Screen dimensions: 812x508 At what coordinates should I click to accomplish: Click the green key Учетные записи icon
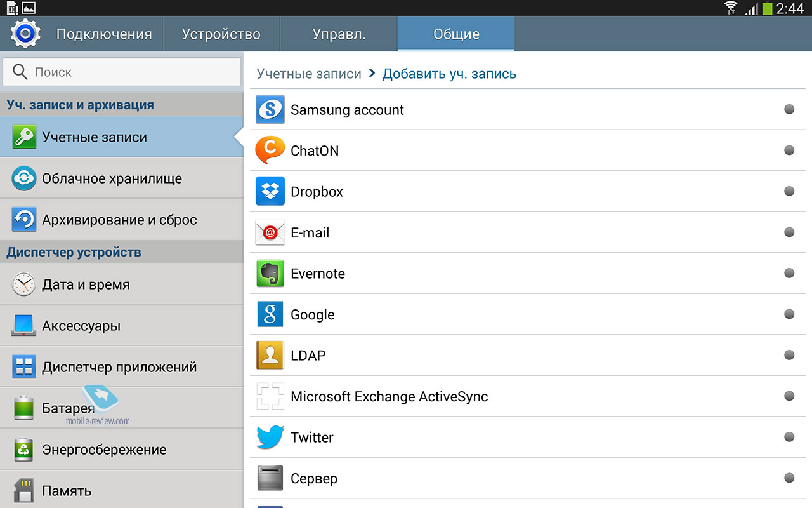point(24,137)
